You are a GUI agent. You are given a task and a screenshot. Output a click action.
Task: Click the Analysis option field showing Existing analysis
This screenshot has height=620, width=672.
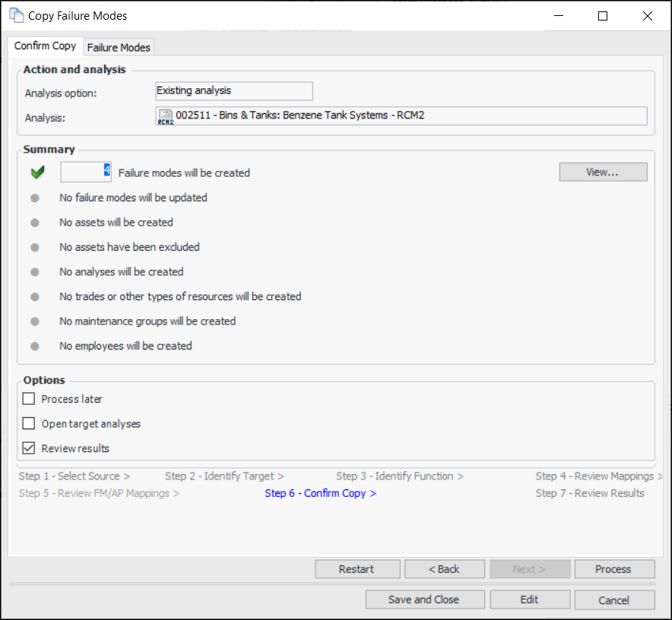click(234, 91)
